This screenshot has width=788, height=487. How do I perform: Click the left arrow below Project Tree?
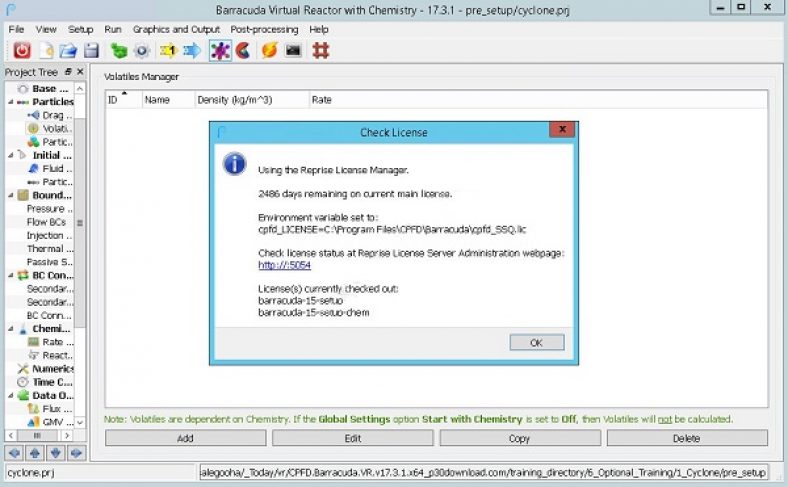(14, 453)
